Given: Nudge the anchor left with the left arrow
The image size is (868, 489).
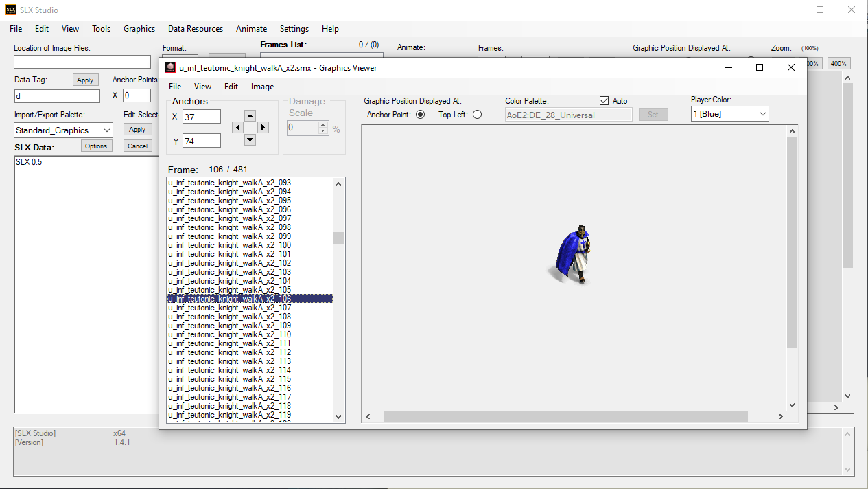Looking at the screenshot, I should (x=237, y=127).
